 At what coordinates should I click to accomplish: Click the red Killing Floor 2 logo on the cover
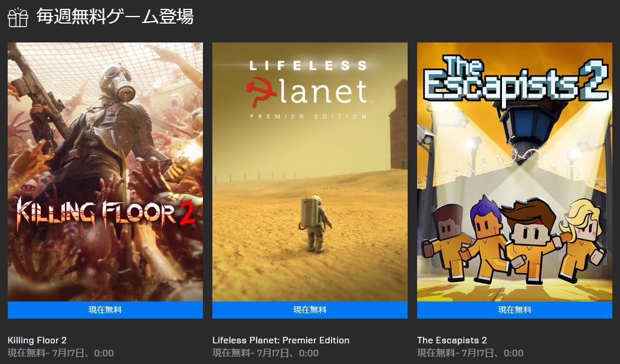(x=106, y=214)
